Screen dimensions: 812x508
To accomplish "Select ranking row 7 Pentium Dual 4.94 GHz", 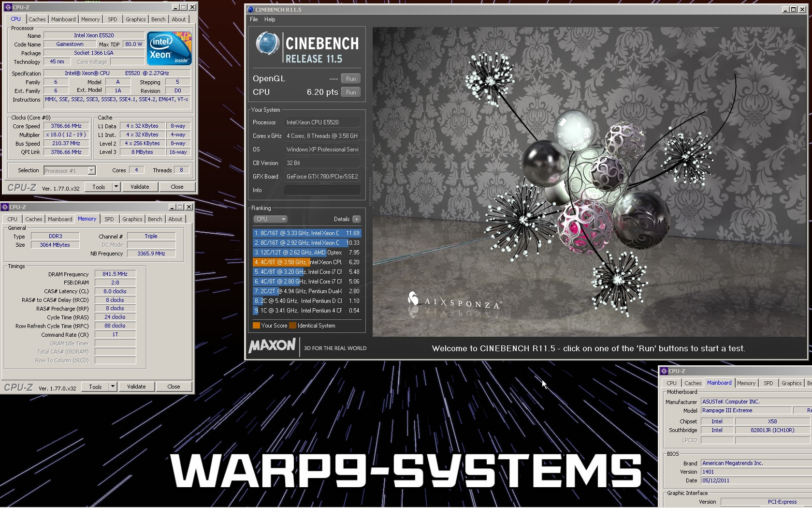I will pyautogui.click(x=307, y=291).
